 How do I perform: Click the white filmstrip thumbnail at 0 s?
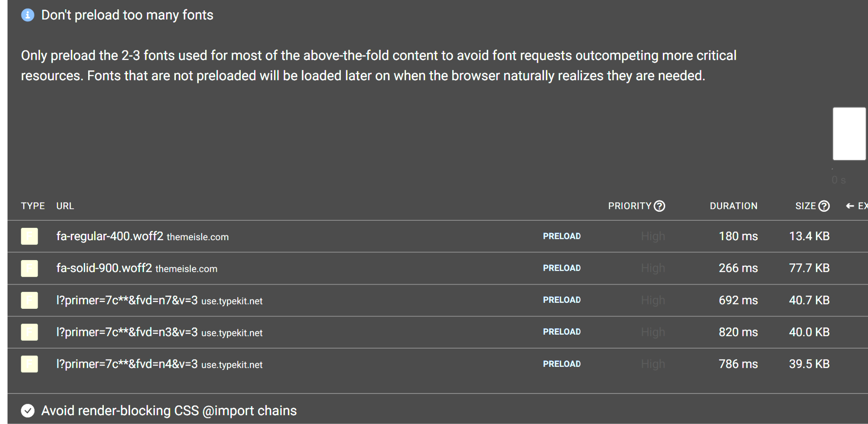(849, 134)
